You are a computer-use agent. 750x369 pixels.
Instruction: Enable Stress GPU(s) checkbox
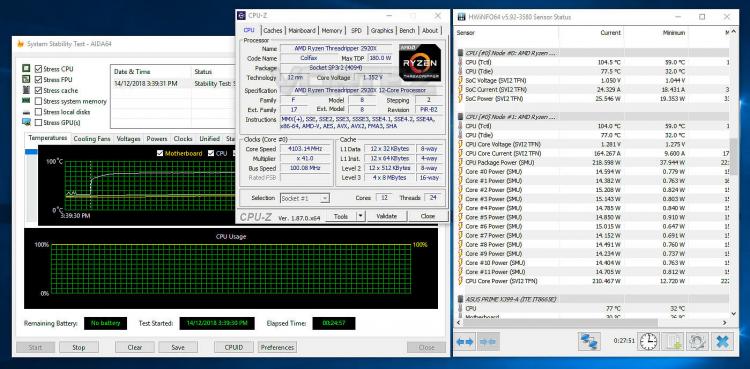pos(38,123)
